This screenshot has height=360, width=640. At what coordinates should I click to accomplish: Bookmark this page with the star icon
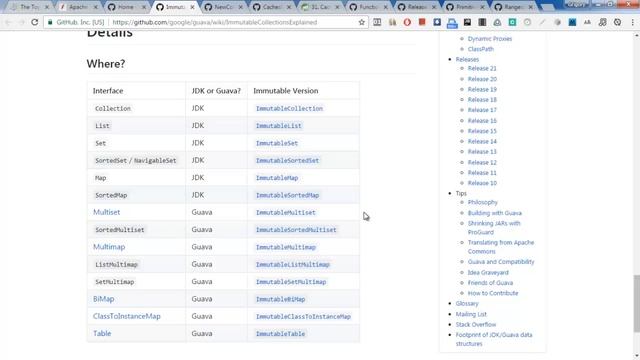[x=362, y=22]
